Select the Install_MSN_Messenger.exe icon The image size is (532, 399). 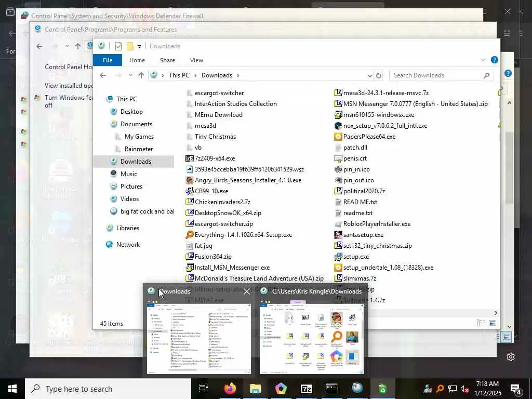coord(189,268)
